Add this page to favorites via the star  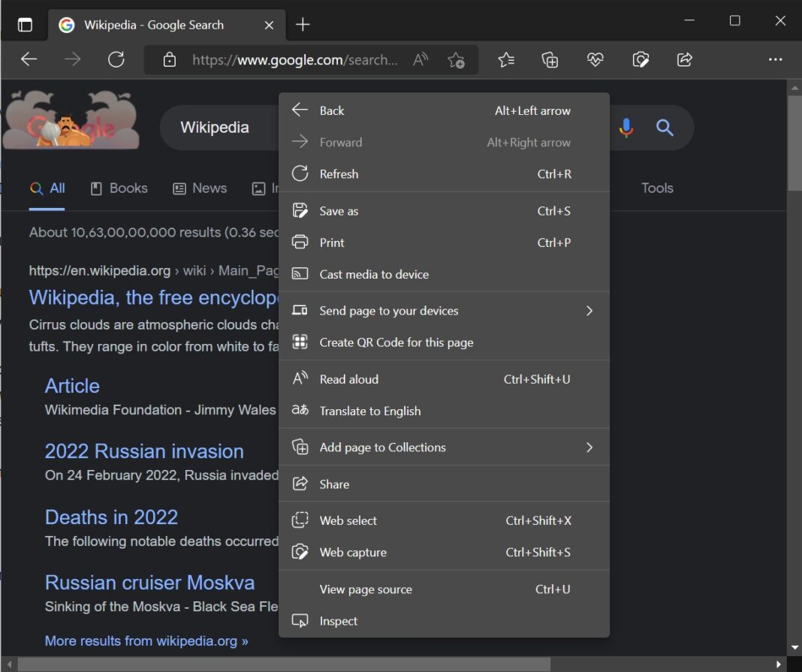(457, 59)
